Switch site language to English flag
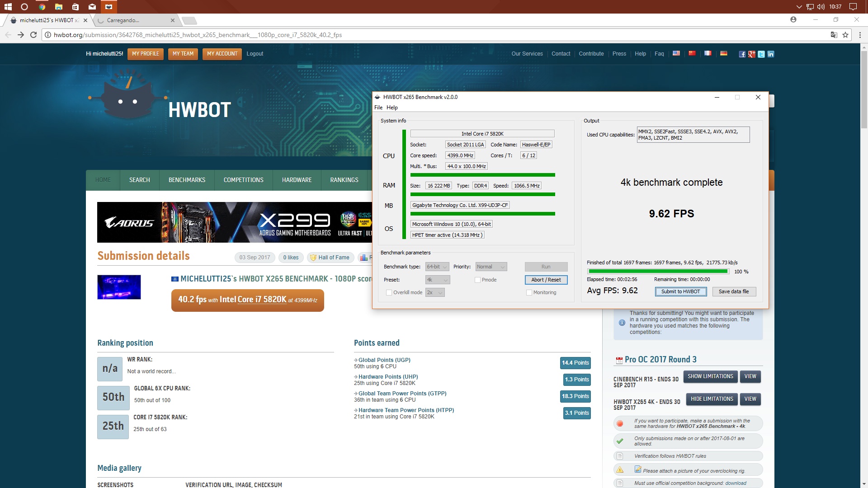Viewport: 868px width, 488px height. (676, 53)
